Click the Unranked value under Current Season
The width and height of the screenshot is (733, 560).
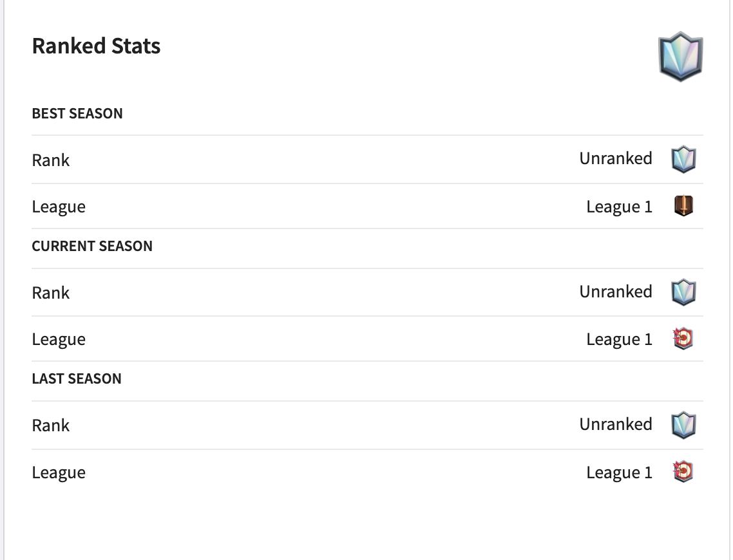pyautogui.click(x=616, y=292)
